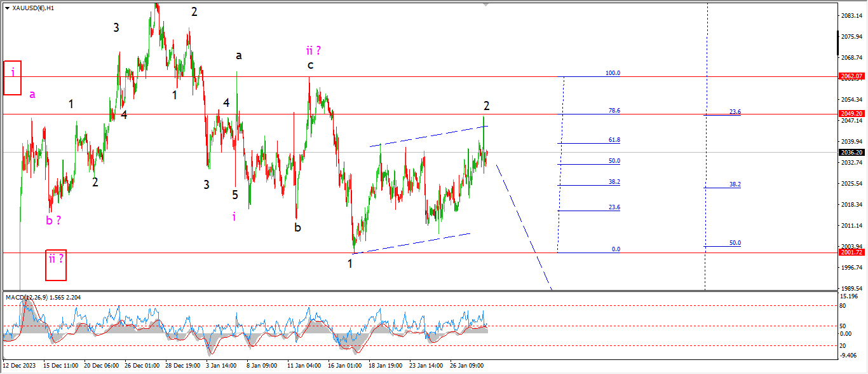Select the 78.6 Fibonacci level label
Screen dimensions: 868x374
tap(614, 111)
